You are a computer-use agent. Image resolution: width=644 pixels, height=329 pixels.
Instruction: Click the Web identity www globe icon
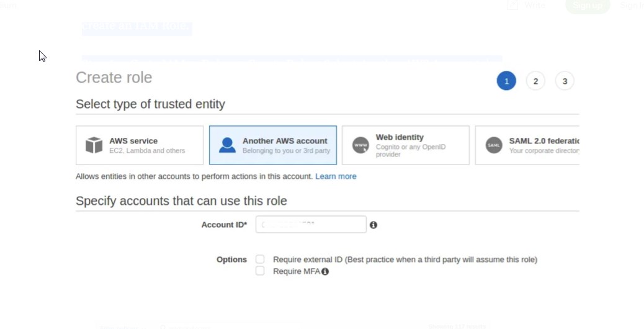(x=360, y=145)
